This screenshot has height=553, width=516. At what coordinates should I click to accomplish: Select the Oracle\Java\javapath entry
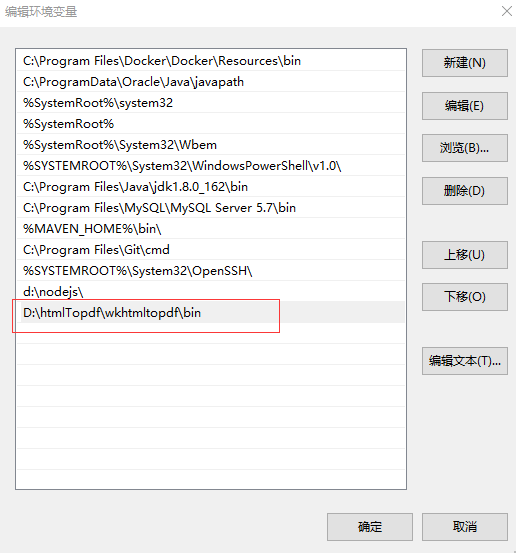pyautogui.click(x=211, y=81)
